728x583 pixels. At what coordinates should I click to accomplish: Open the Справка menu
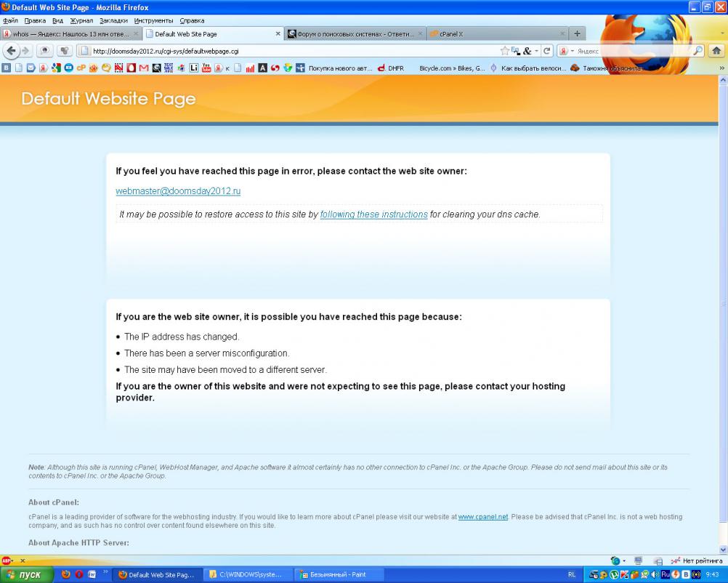point(192,20)
